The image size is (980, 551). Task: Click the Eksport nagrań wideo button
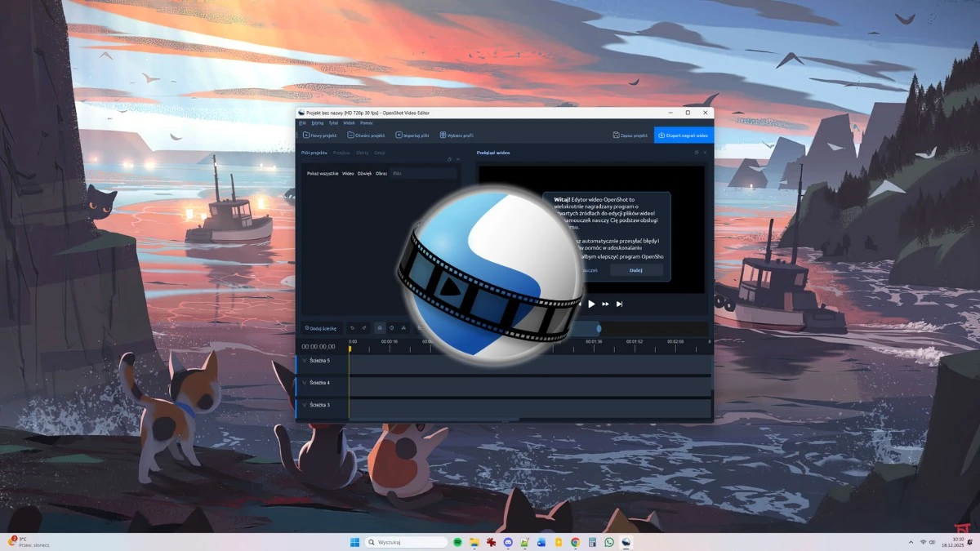684,136
